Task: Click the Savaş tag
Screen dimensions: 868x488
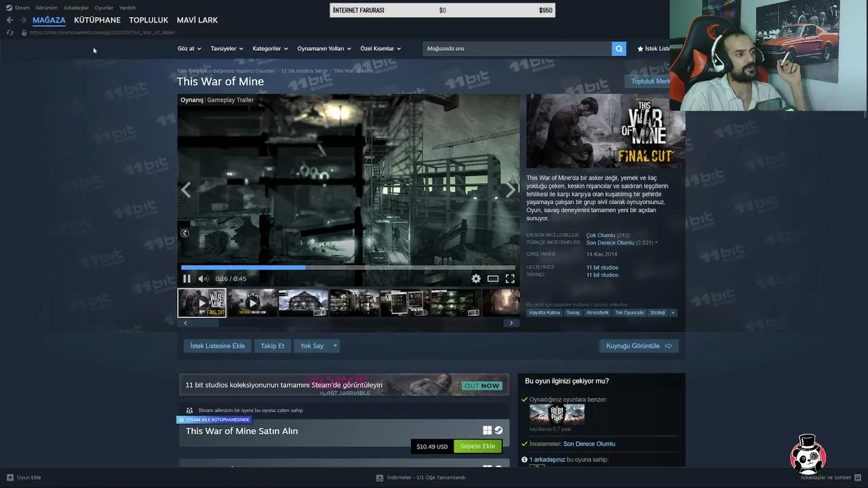Action: click(x=573, y=312)
